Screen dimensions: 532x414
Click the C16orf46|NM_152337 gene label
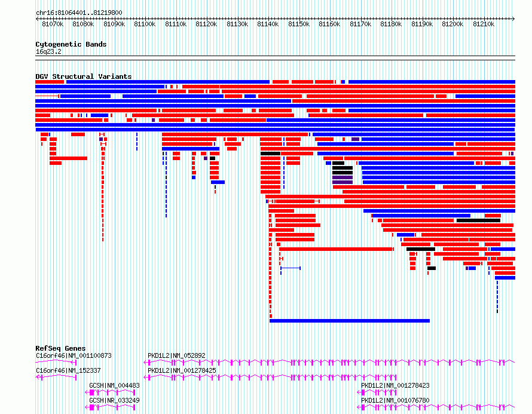click(68, 370)
